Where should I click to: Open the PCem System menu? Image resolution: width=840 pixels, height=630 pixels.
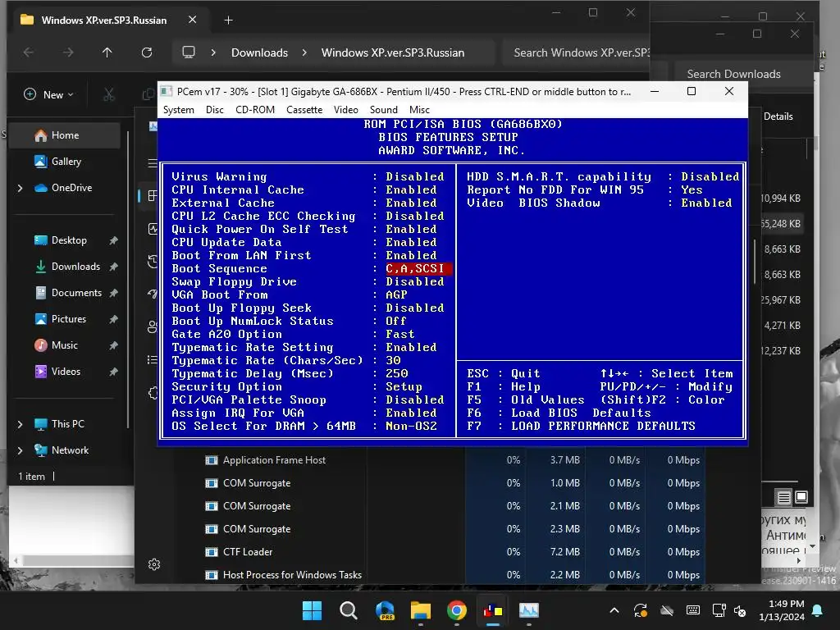point(178,110)
